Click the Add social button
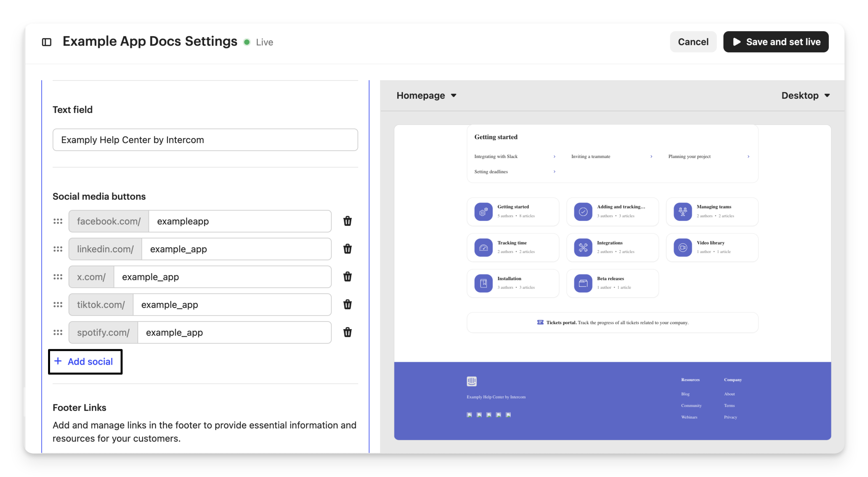This screenshot has width=868, height=477. pos(85,361)
